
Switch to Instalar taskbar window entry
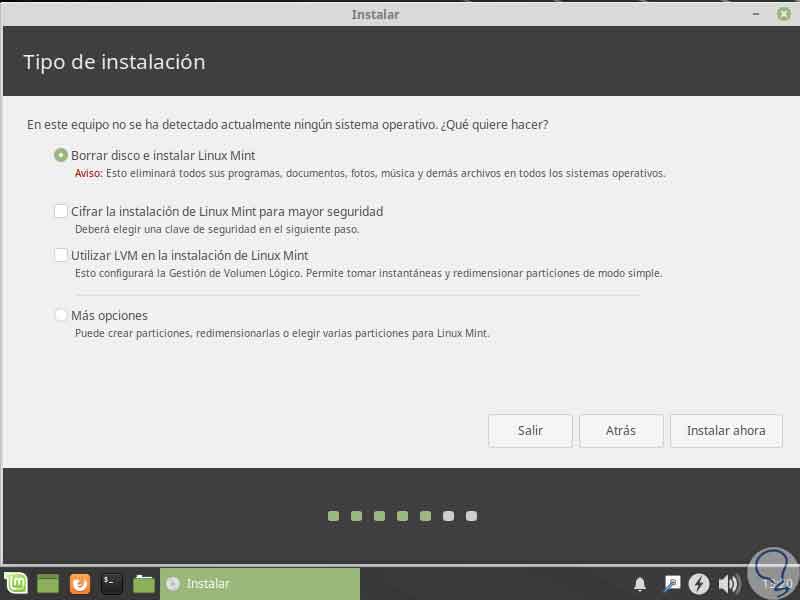tap(260, 584)
